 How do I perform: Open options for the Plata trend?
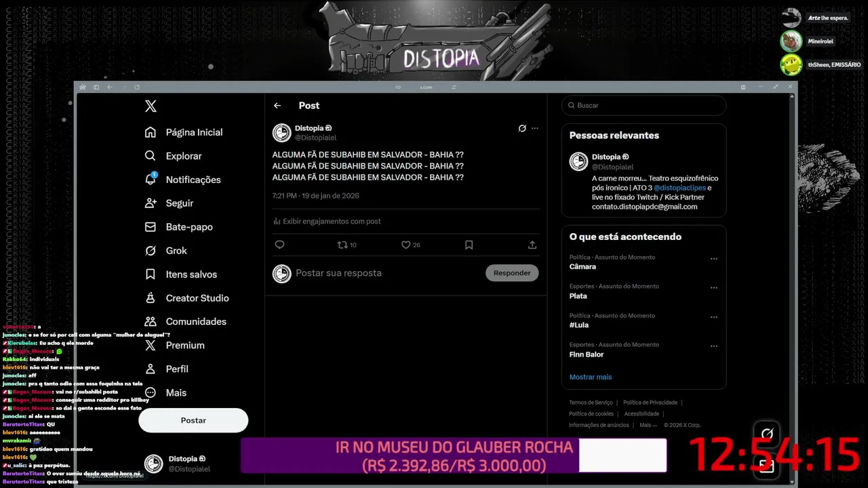[x=714, y=288]
